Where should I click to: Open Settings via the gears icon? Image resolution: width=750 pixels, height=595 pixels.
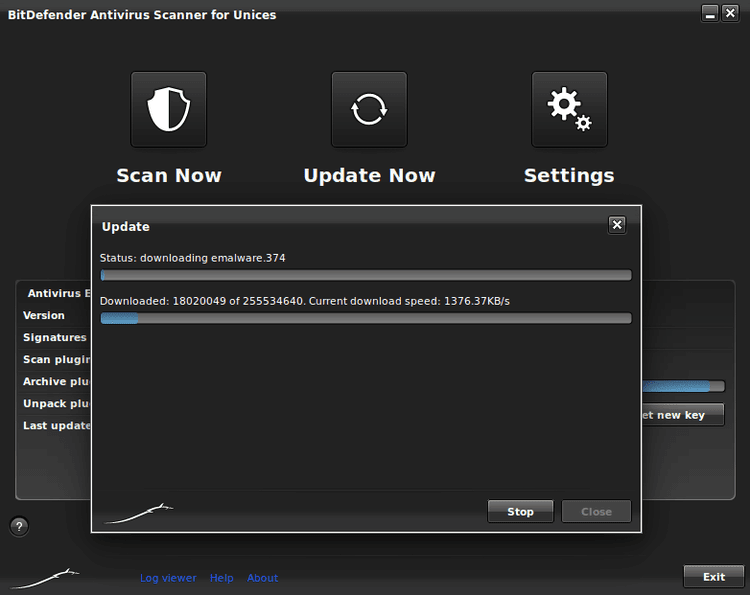tap(569, 110)
